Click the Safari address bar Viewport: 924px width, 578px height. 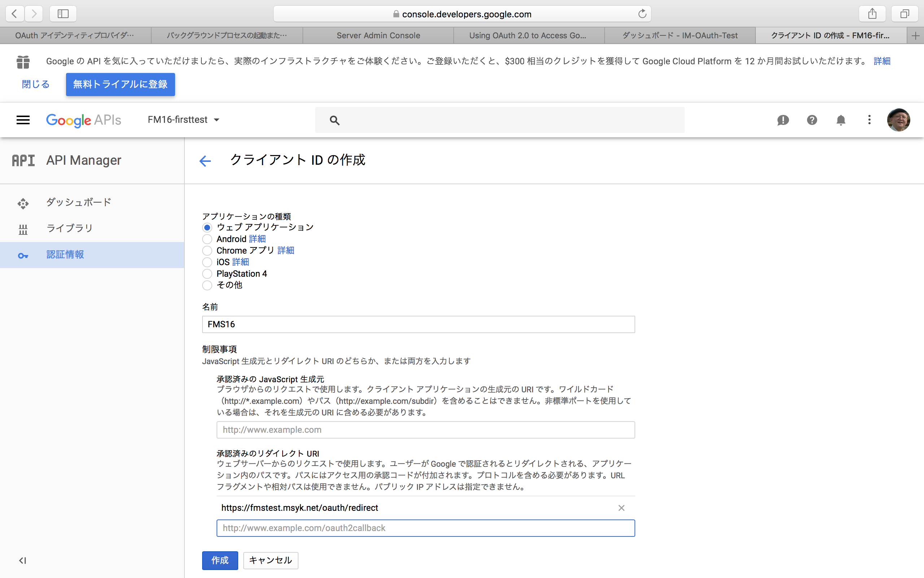pos(462,14)
